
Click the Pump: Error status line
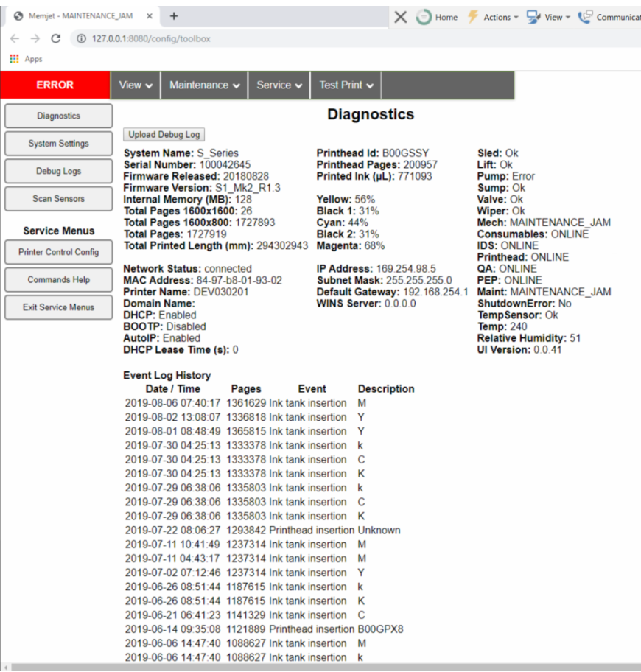tap(506, 176)
